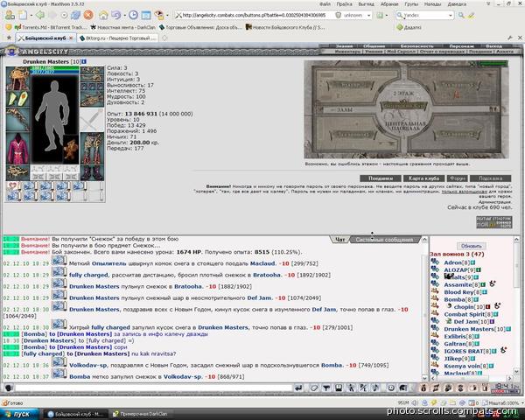Image resolution: width=525 pixels, height=420 pixels.
Task: Use the heart scroll in quick slots
Action: [x=13, y=186]
